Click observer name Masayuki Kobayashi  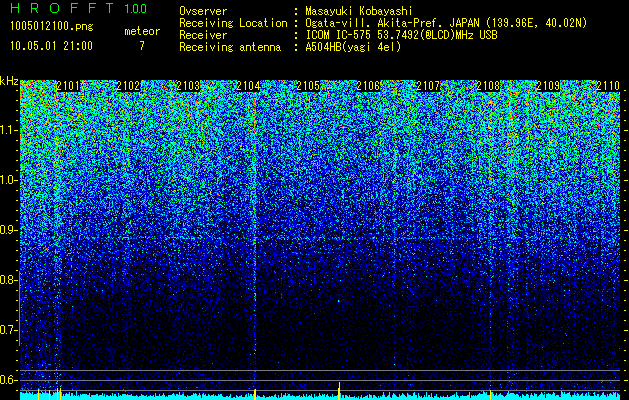tap(359, 11)
